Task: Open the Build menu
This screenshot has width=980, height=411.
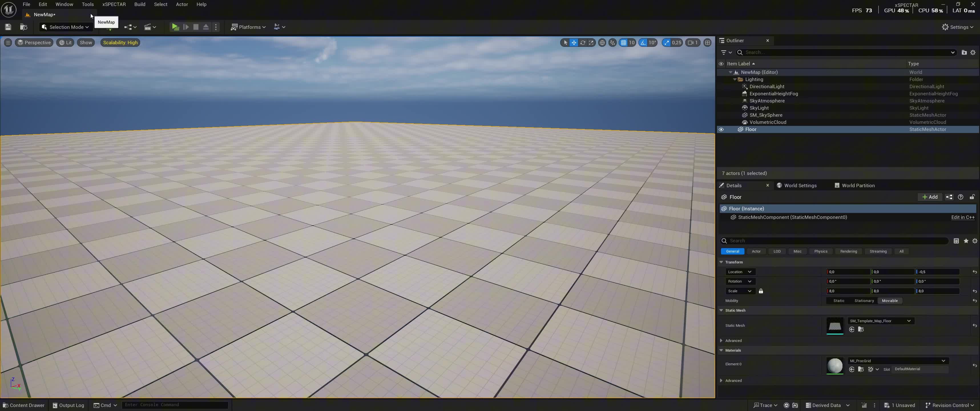Action: click(140, 4)
